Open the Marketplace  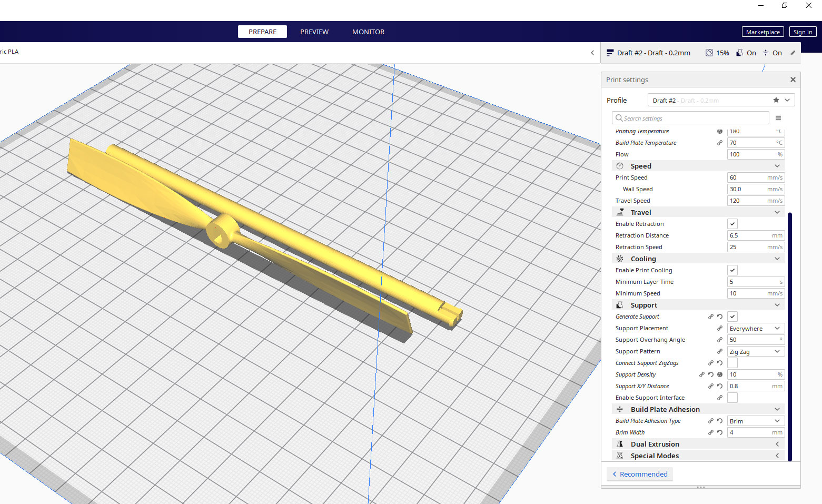tap(762, 32)
